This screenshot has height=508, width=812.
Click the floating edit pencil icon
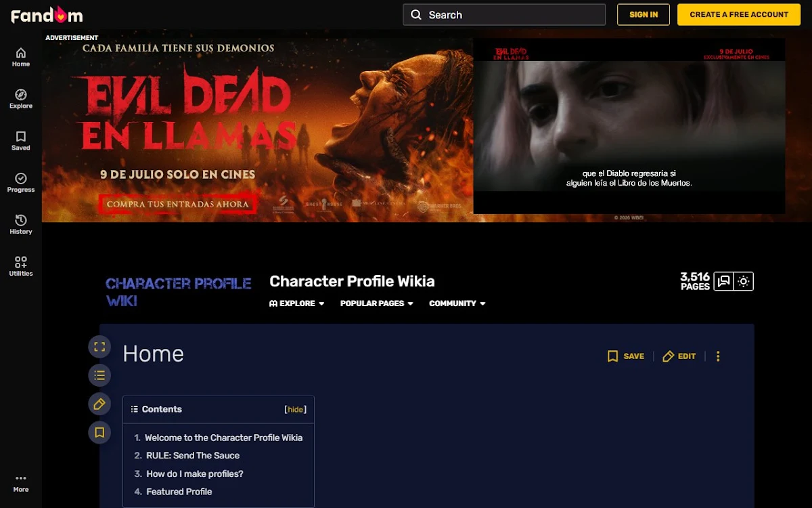pos(99,404)
